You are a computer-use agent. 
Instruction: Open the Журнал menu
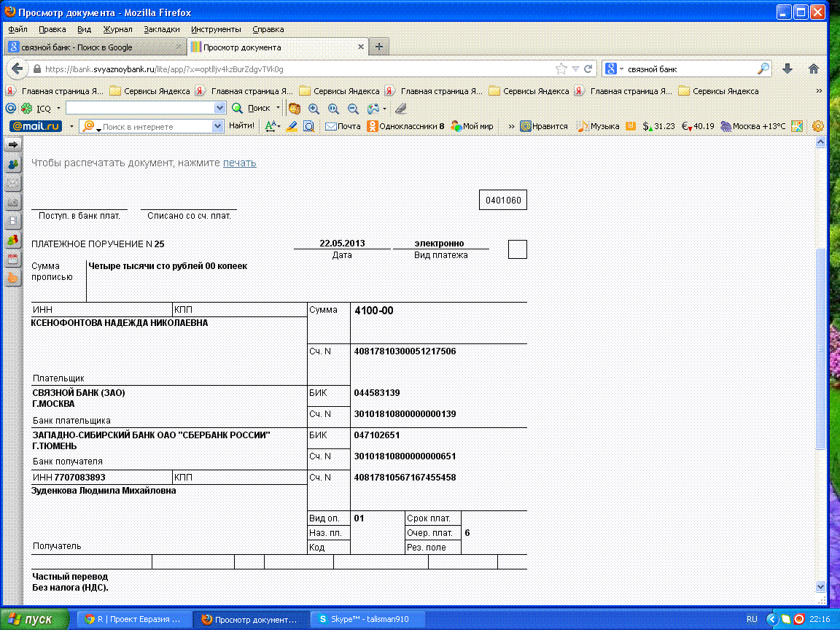(118, 29)
